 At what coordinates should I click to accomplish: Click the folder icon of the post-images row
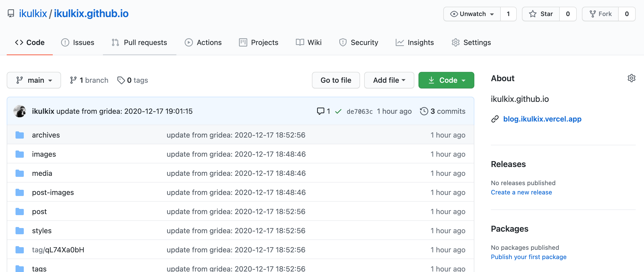point(20,192)
